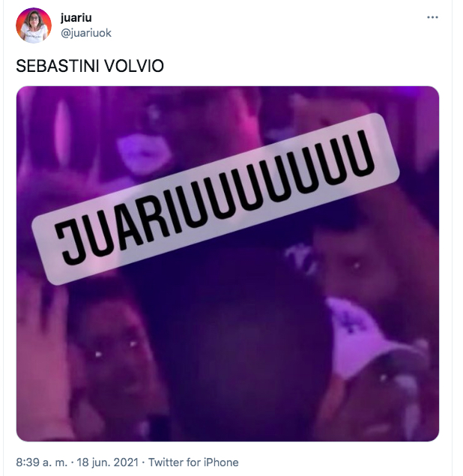Click the JUARIUUUUUUU sticker label in the photo
Viewport: 463px width, 476px height.
pyautogui.click(x=216, y=199)
